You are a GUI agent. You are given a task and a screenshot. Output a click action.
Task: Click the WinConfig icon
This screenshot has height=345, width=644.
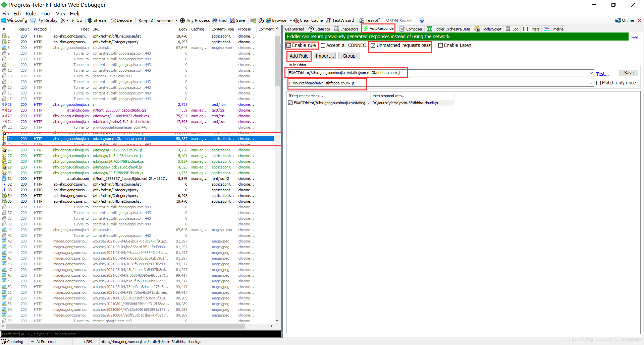click(14, 20)
